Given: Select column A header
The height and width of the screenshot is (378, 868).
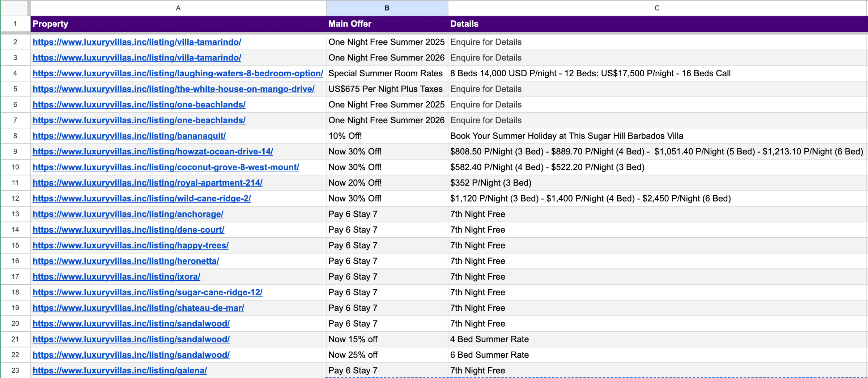Looking at the screenshot, I should pyautogui.click(x=178, y=8).
